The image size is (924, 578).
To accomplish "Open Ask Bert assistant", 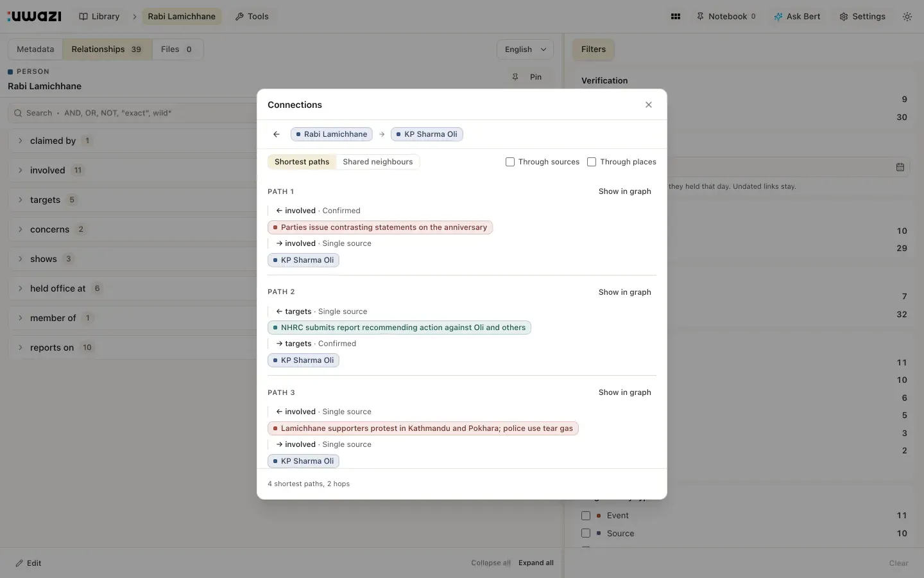I will pyautogui.click(x=797, y=17).
